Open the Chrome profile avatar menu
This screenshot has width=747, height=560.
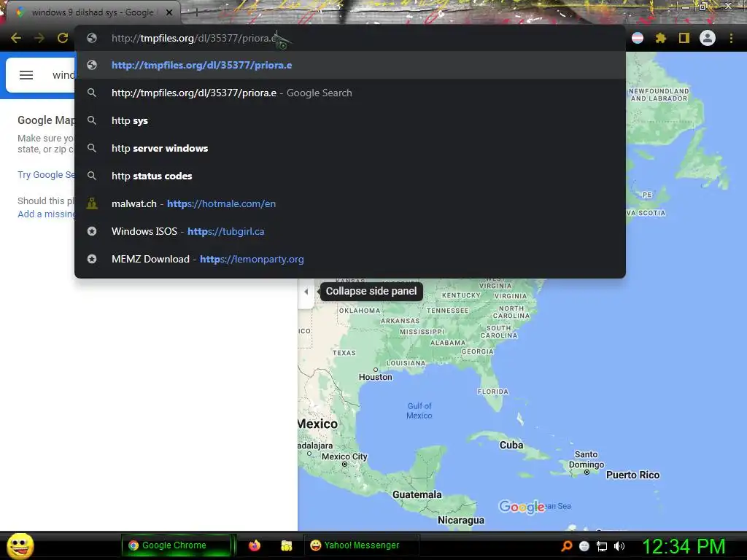tap(708, 38)
